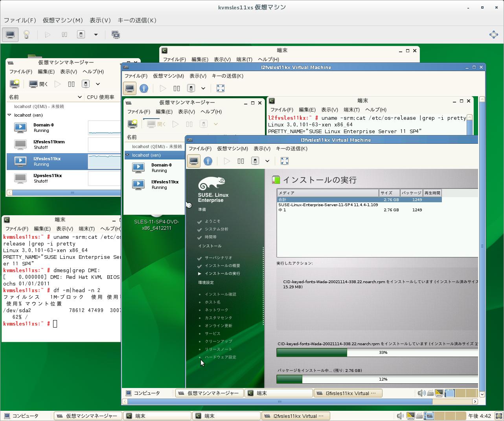Click the 33% package progress bar
The image size is (504, 421).
pos(377,353)
